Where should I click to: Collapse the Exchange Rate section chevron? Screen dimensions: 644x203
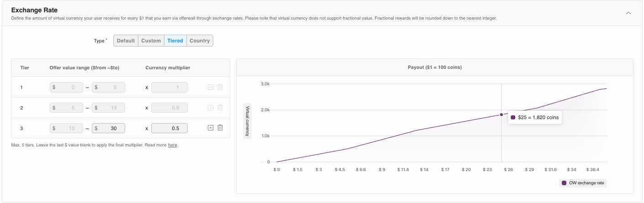(x=628, y=13)
